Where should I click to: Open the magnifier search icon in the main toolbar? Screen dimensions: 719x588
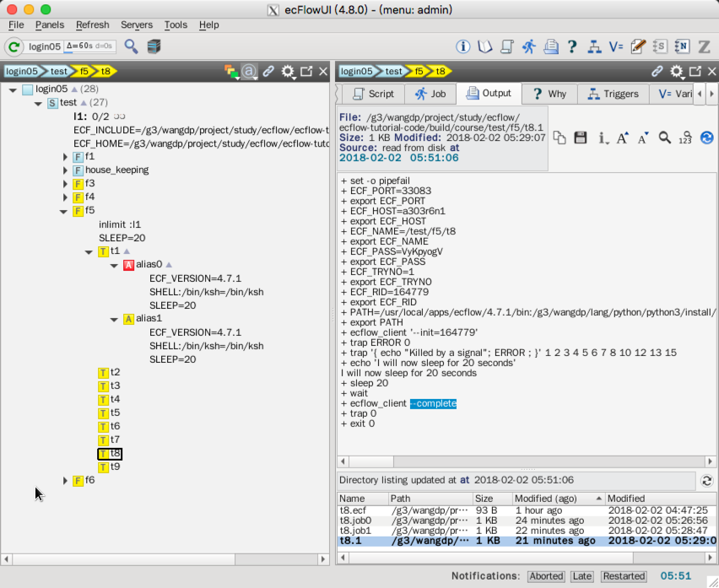pos(131,46)
